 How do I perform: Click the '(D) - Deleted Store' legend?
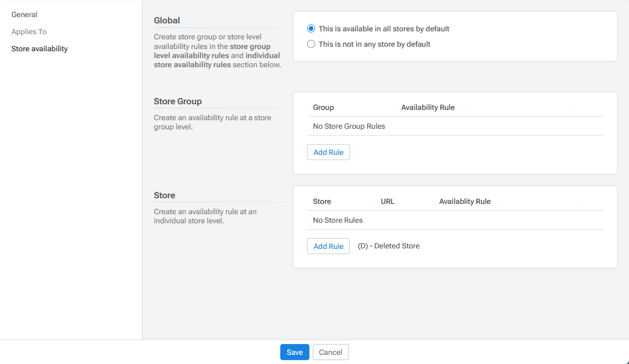[389, 246]
